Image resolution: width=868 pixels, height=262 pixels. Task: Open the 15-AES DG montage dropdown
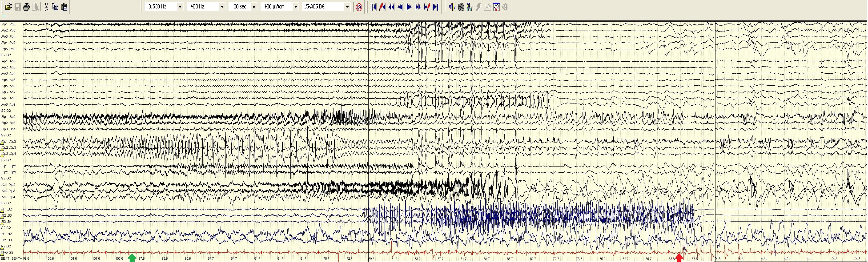pyautogui.click(x=347, y=7)
